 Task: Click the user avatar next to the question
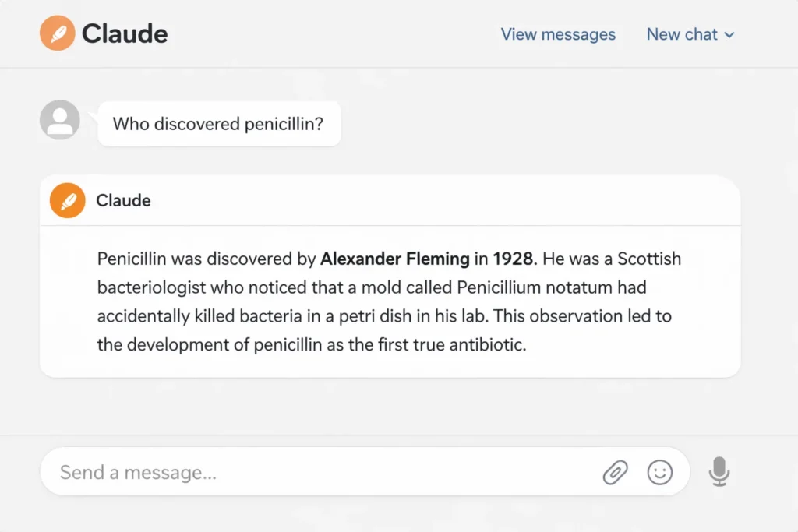tap(59, 120)
